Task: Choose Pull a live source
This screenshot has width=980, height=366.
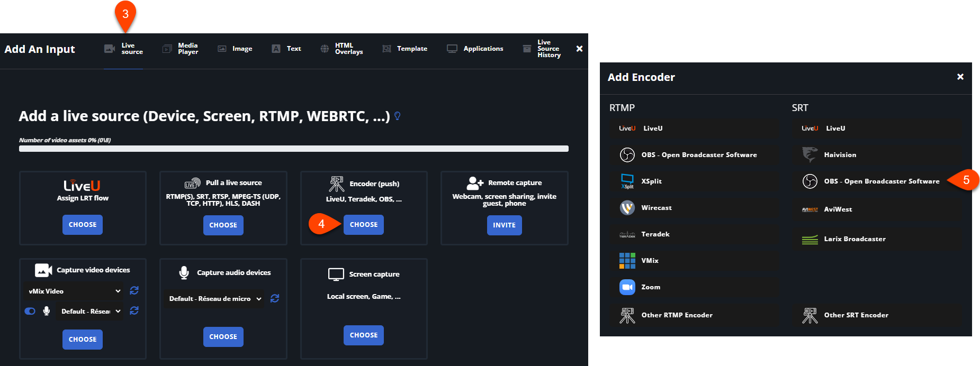Action: click(223, 225)
